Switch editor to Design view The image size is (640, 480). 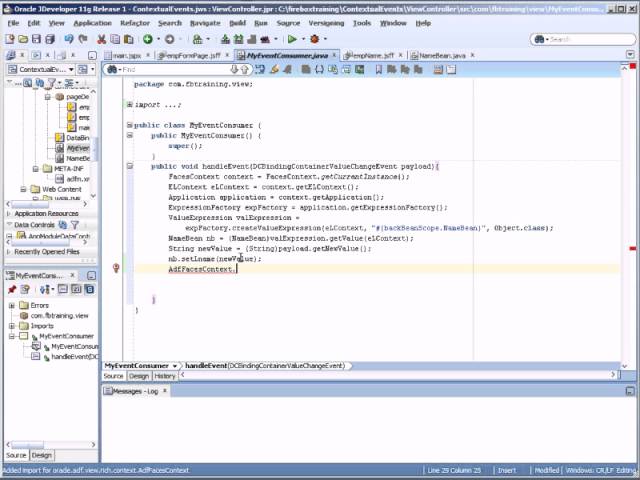139,376
